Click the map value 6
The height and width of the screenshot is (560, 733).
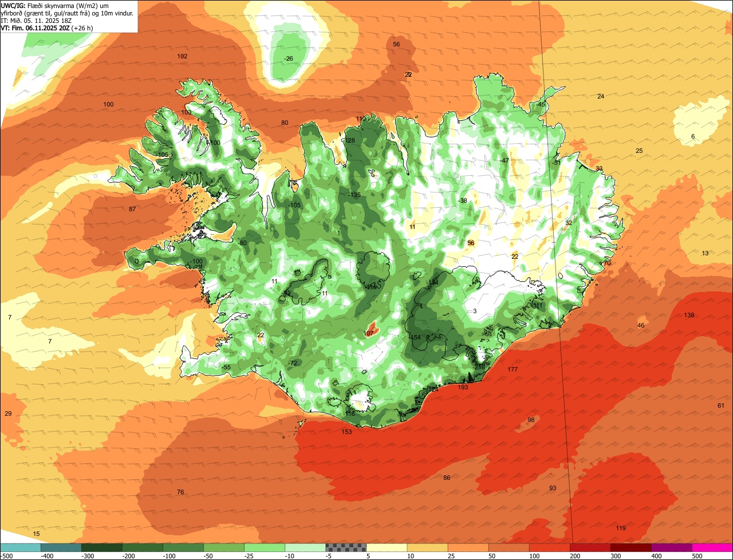(693, 136)
